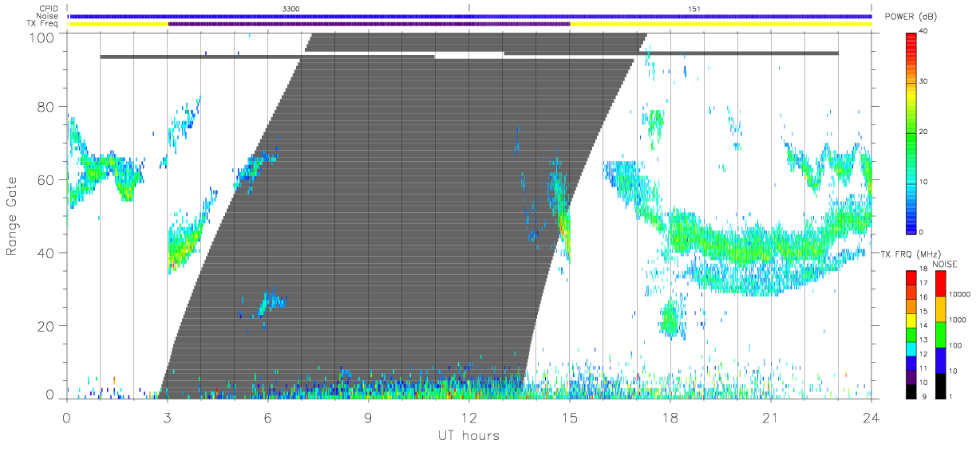
Task: Click the TX Freq row label
Action: [42, 24]
